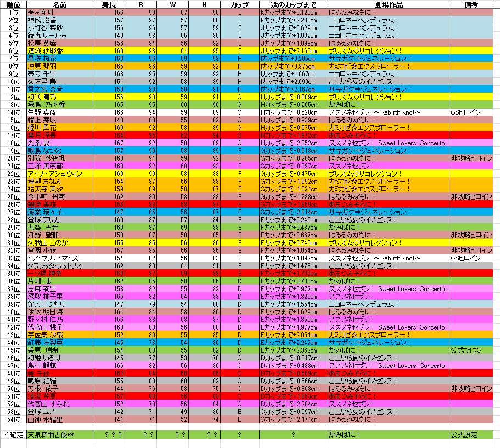
Task: Click the 公式設定 note cell
Action: click(471, 435)
